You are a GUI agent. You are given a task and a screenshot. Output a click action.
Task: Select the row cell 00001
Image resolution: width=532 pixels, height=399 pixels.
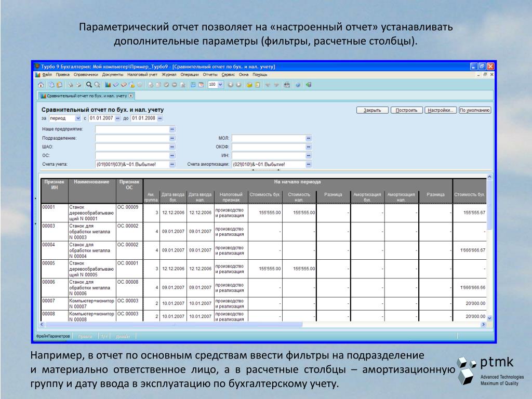tap(54, 212)
